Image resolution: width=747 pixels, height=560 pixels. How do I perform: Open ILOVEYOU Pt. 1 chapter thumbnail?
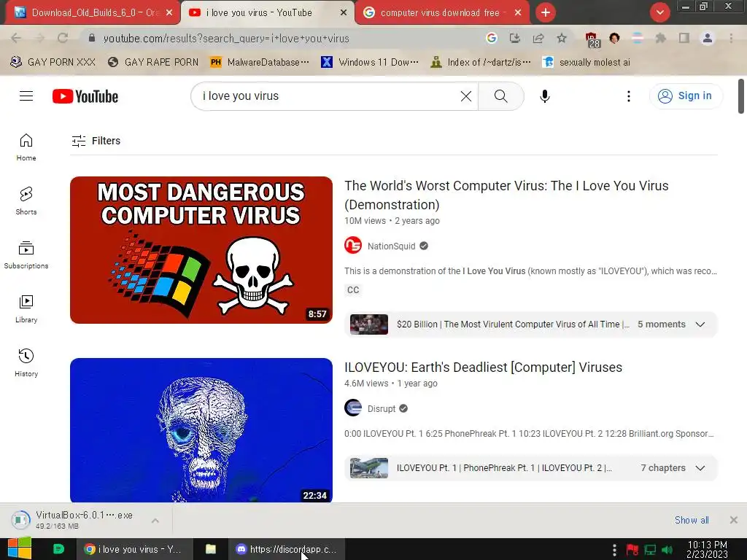click(x=368, y=468)
